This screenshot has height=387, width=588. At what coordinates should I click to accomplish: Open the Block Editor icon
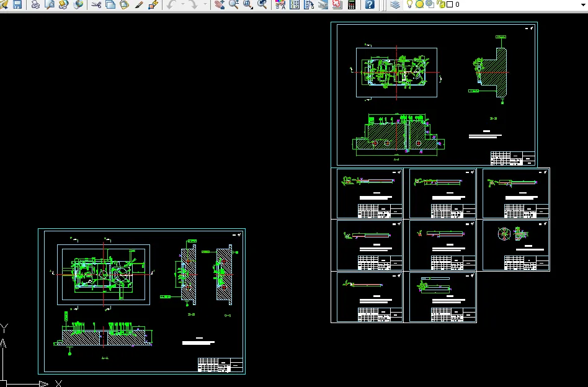pos(153,4)
